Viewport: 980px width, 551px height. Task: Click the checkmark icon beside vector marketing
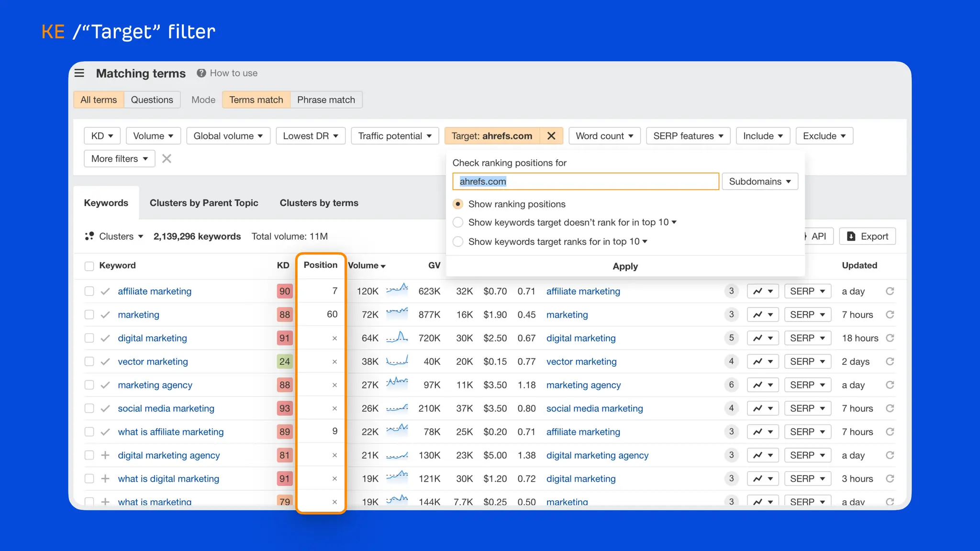[x=105, y=362]
